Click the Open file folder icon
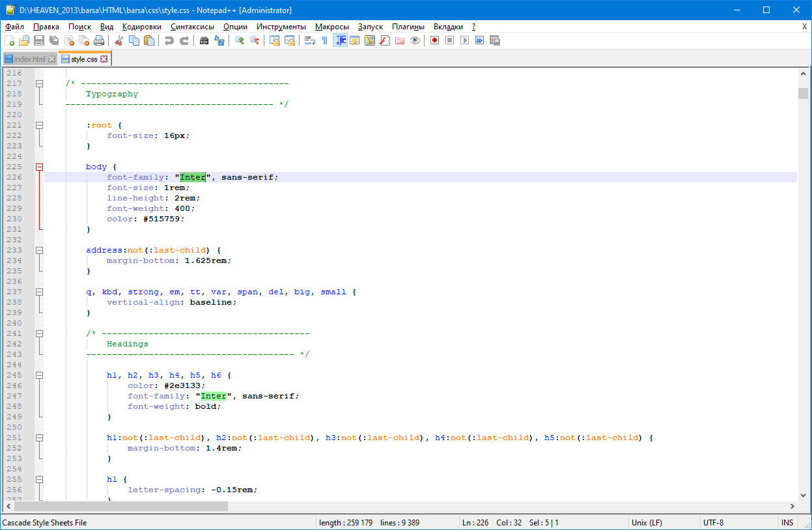Screen dimensions: 812x530 (24, 40)
